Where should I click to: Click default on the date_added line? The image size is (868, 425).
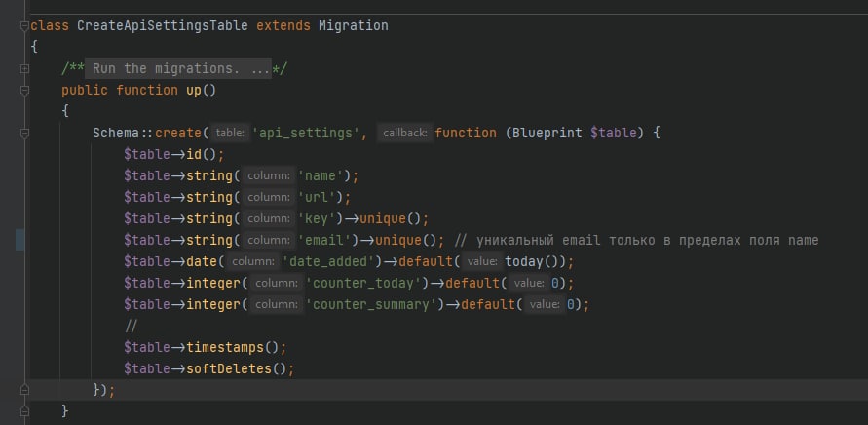click(x=426, y=261)
